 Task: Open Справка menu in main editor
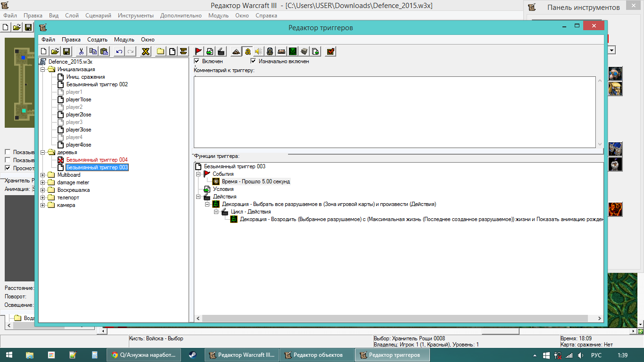[266, 16]
